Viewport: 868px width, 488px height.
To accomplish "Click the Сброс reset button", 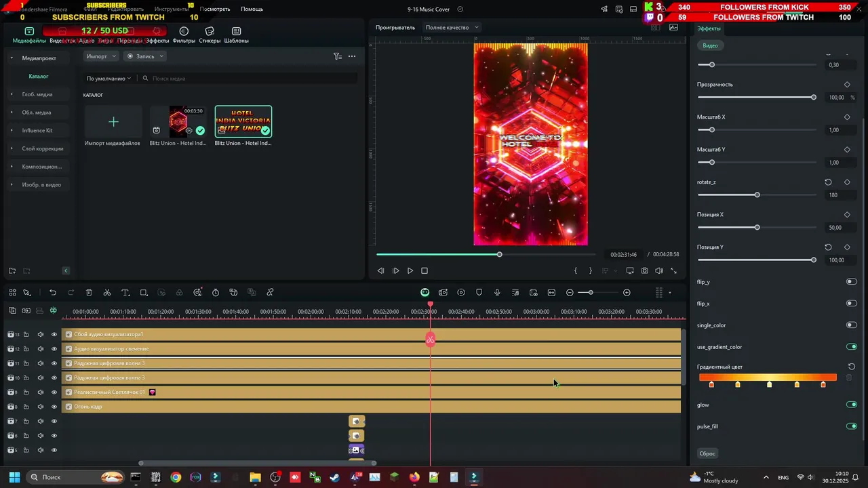I will click(x=707, y=453).
